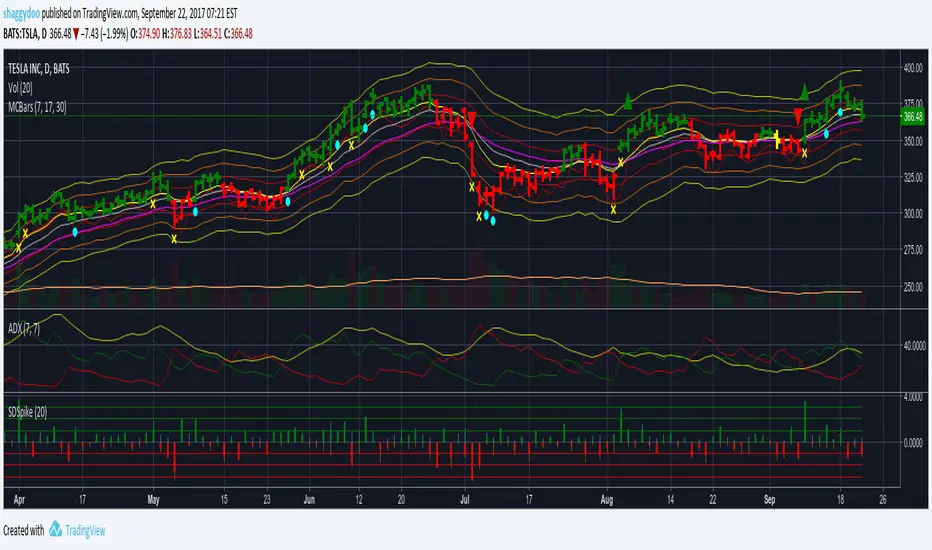Click the 26 date label on time axis

[883, 499]
